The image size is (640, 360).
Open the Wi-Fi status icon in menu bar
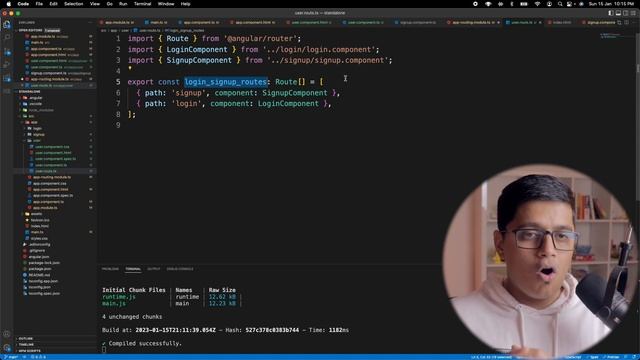click(537, 4)
